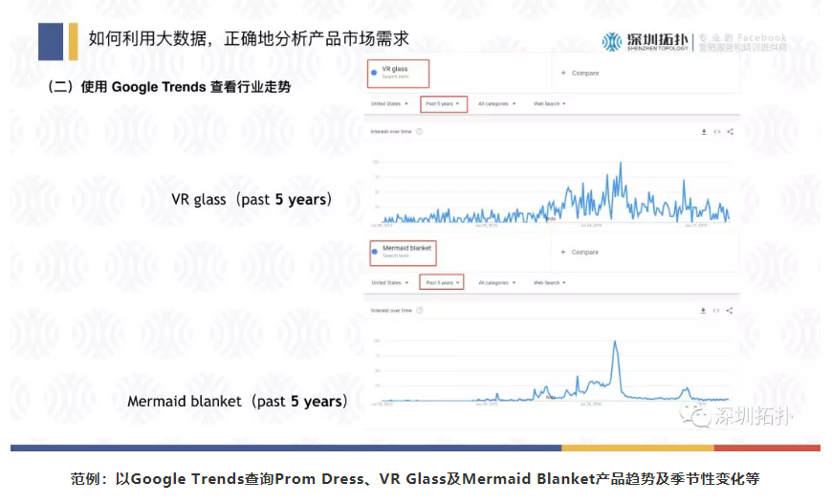Click Compare next to Mermaid blanket term

click(x=580, y=252)
